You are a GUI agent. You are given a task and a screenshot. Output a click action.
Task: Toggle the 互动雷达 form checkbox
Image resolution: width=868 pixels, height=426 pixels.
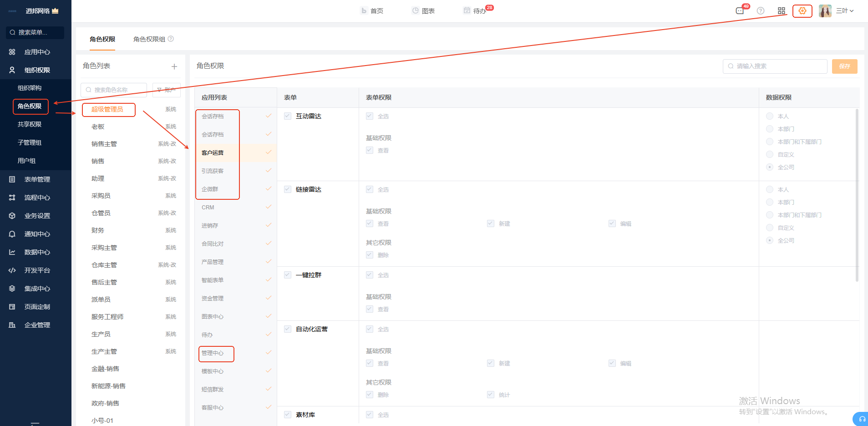tap(288, 116)
